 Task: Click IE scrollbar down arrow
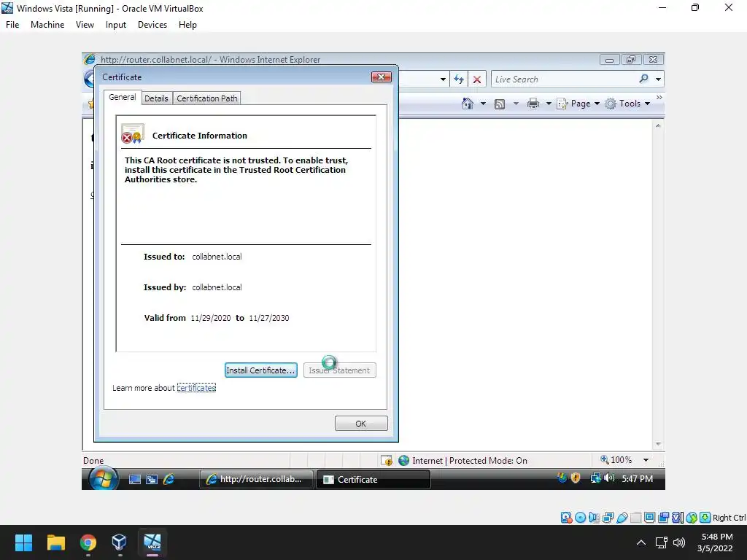pyautogui.click(x=658, y=444)
